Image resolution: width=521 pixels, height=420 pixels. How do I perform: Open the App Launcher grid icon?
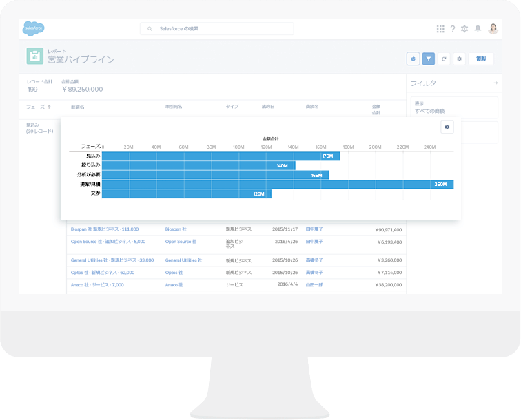click(x=440, y=29)
